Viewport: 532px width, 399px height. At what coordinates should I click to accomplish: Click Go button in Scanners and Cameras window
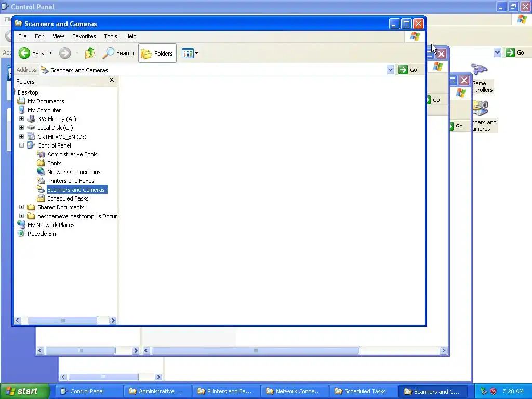click(408, 70)
